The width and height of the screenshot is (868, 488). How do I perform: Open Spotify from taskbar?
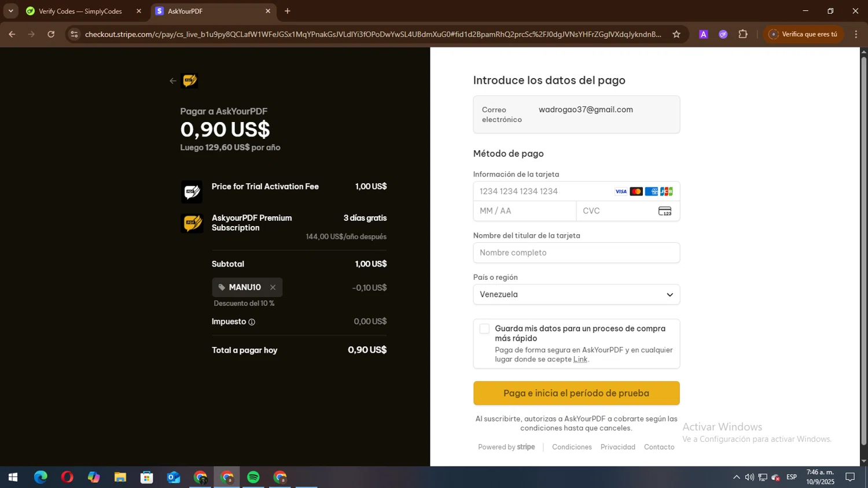point(253,477)
